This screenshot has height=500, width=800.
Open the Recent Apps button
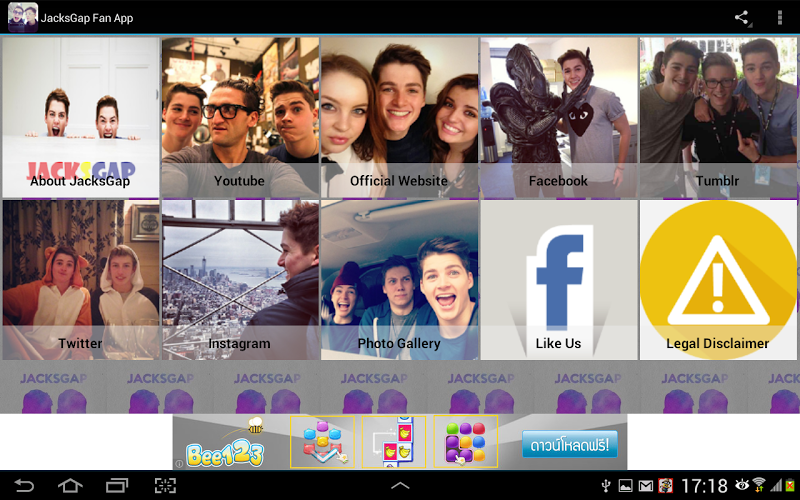coord(117,485)
